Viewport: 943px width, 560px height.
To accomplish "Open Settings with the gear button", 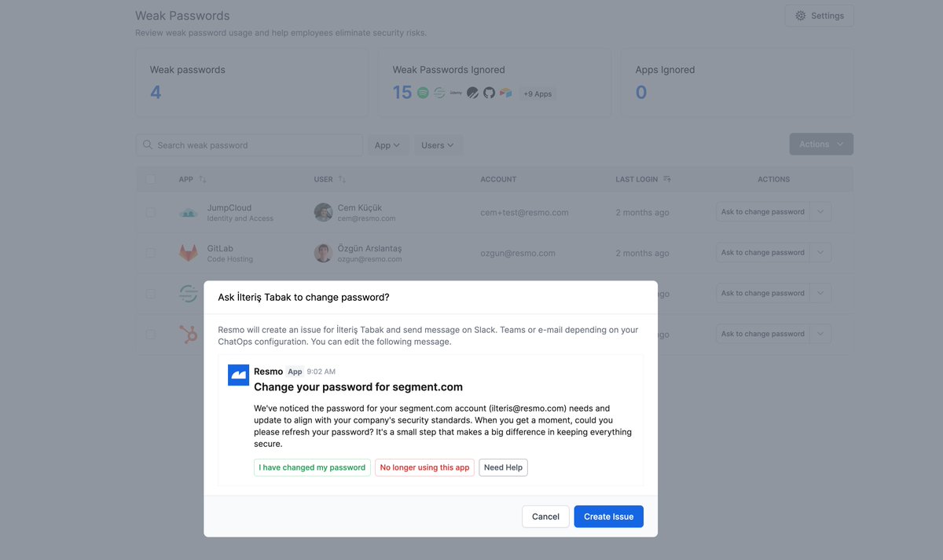I will pyautogui.click(x=819, y=16).
